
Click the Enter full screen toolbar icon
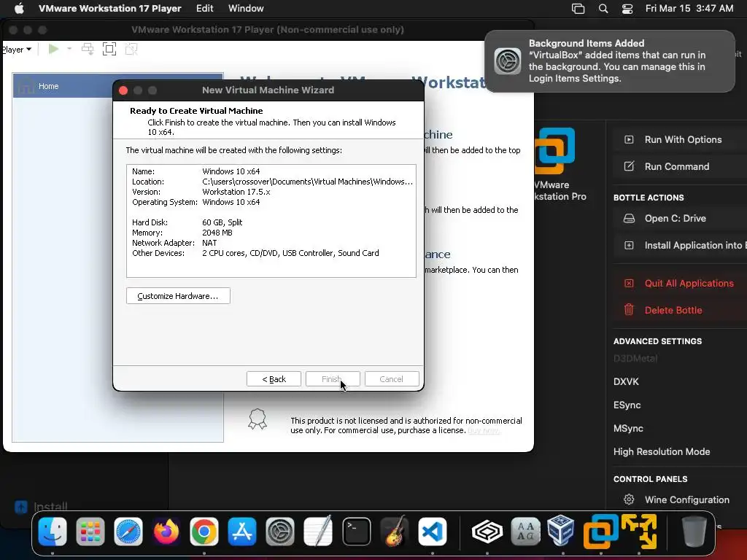pos(109,49)
